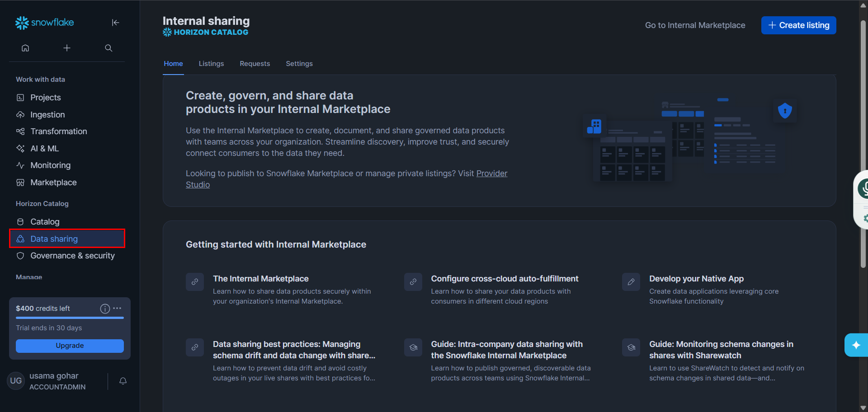The width and height of the screenshot is (868, 412).
Task: Click the Upgrade button
Action: tap(70, 346)
